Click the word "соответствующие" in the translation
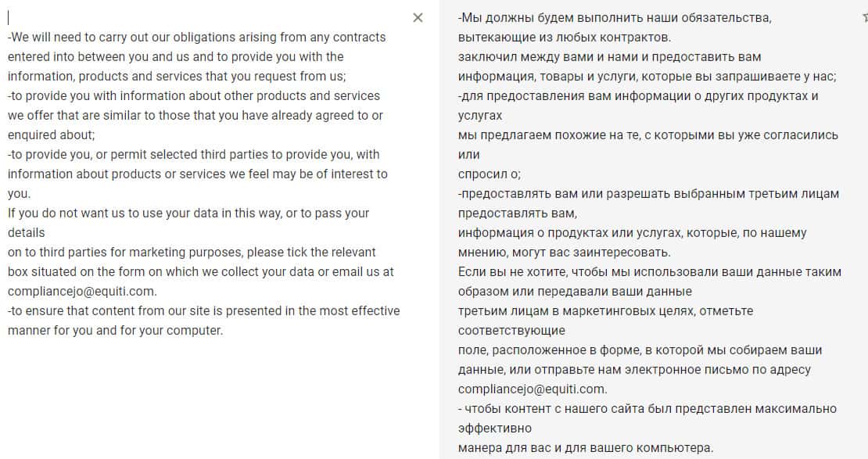 (511, 330)
